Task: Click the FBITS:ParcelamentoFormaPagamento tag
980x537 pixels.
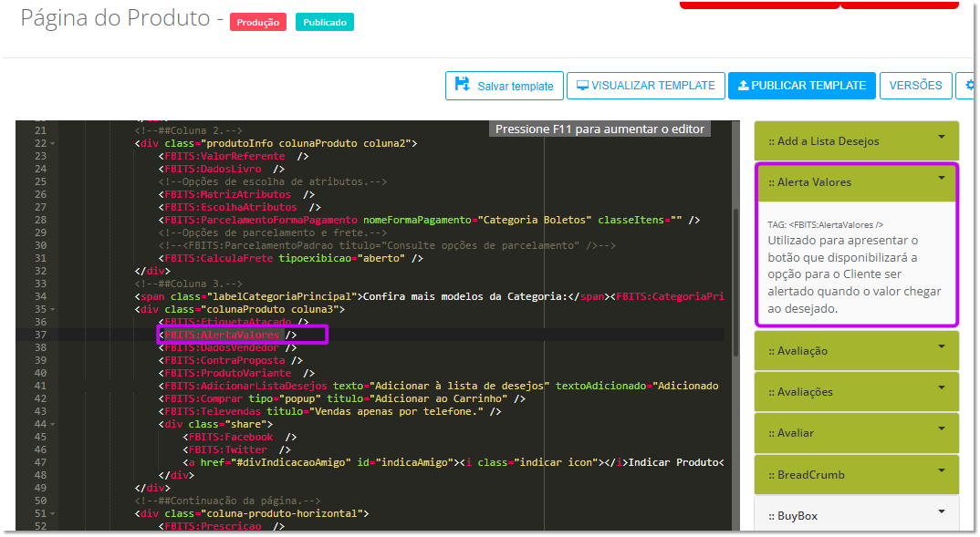Action: pyautogui.click(x=261, y=220)
